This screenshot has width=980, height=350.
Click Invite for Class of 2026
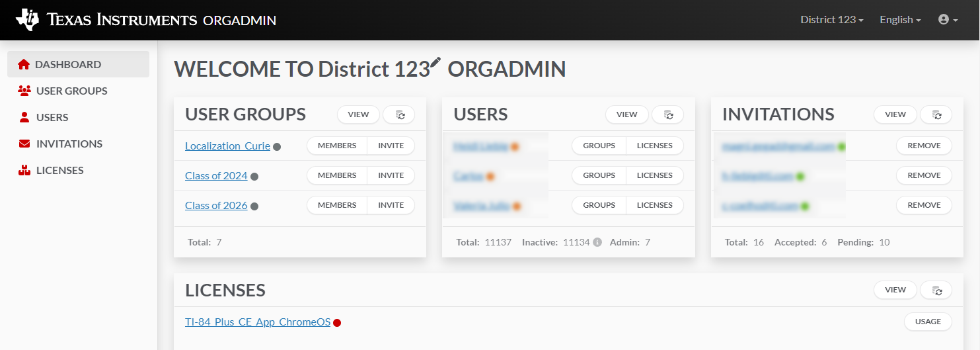pos(391,205)
